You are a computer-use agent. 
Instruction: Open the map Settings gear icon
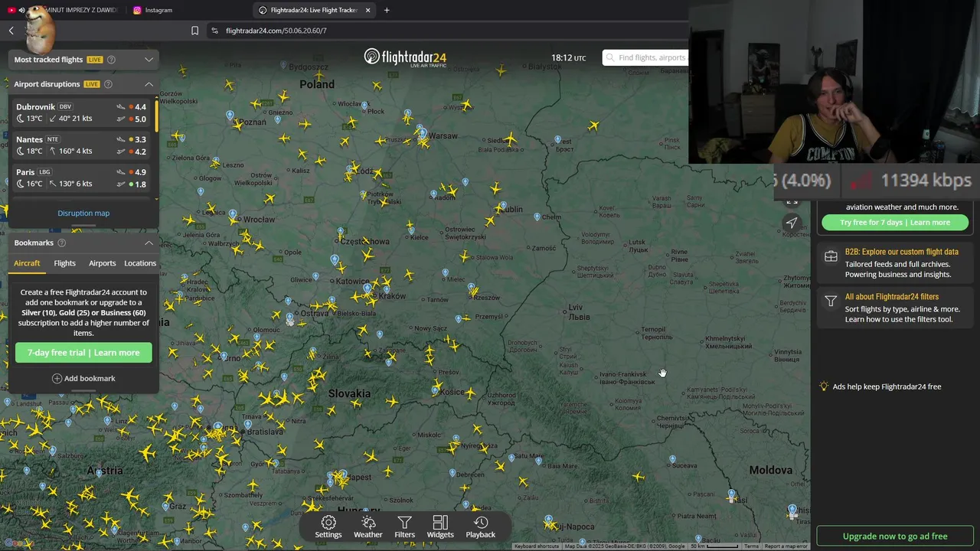328,523
